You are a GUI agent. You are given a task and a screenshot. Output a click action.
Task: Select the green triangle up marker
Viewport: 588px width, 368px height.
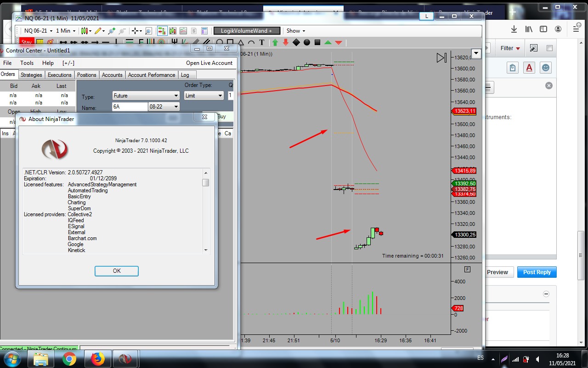coord(328,43)
